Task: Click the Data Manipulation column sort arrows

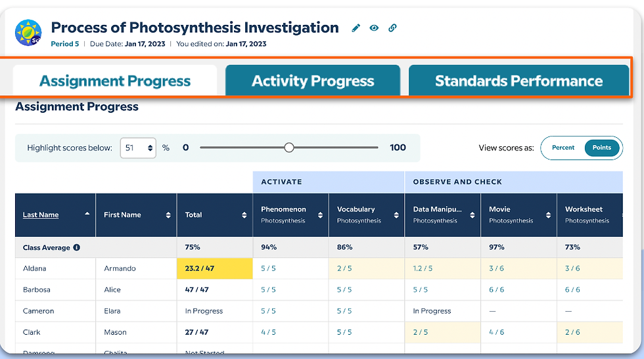Action: [472, 215]
